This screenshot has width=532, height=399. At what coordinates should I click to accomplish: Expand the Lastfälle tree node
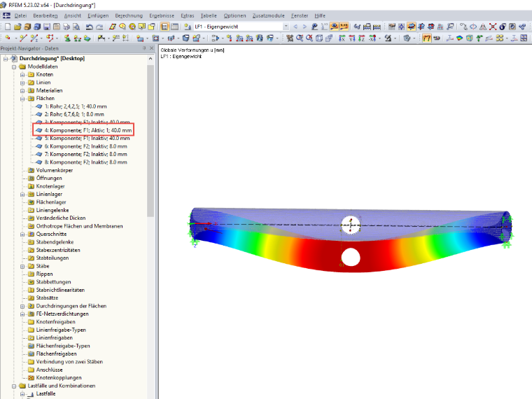22,394
